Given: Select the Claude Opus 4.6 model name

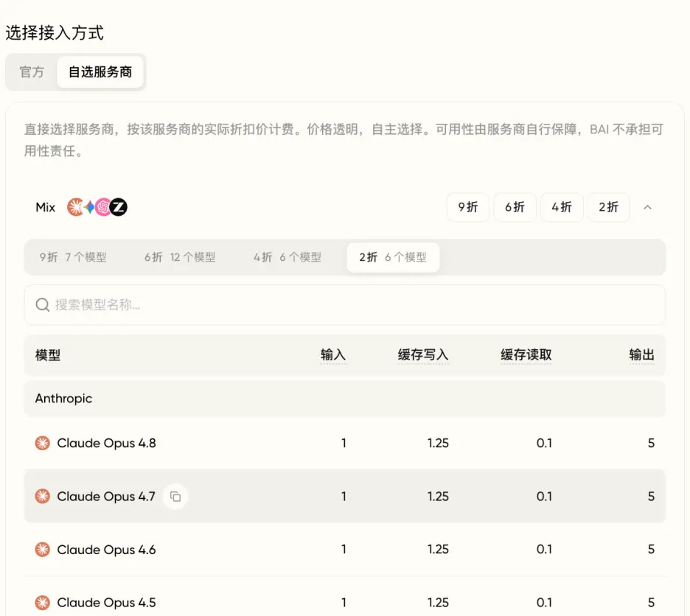Looking at the screenshot, I should (x=106, y=550).
